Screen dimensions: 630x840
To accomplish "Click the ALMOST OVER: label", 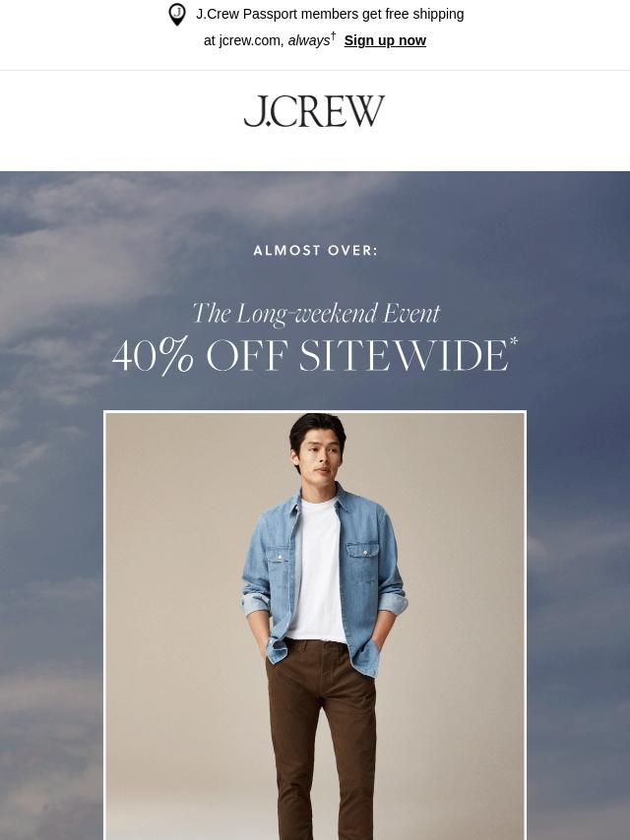I will (315, 250).
